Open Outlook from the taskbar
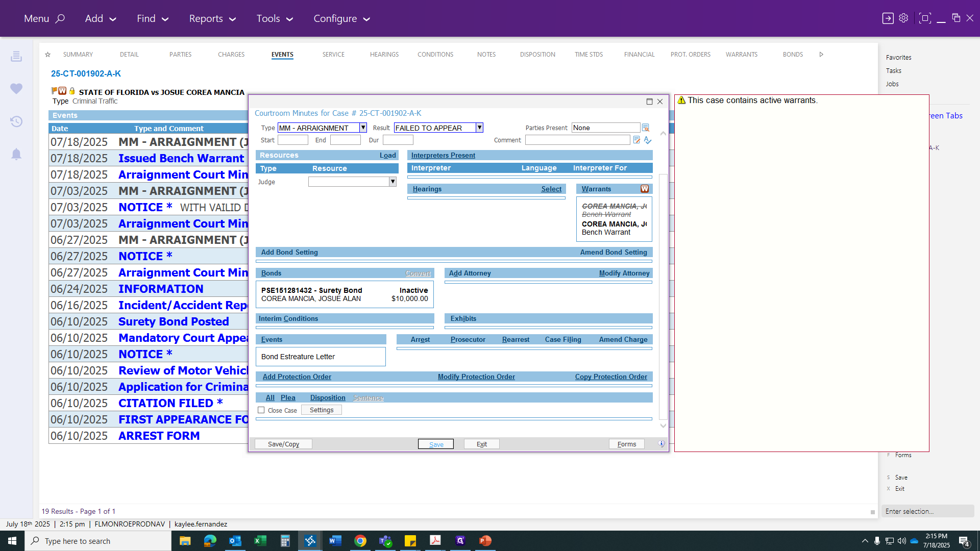This screenshot has width=980, height=551. pyautogui.click(x=235, y=541)
